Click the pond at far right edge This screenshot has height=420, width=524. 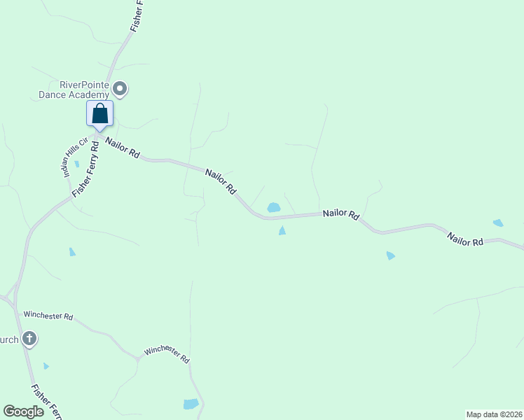(x=498, y=223)
